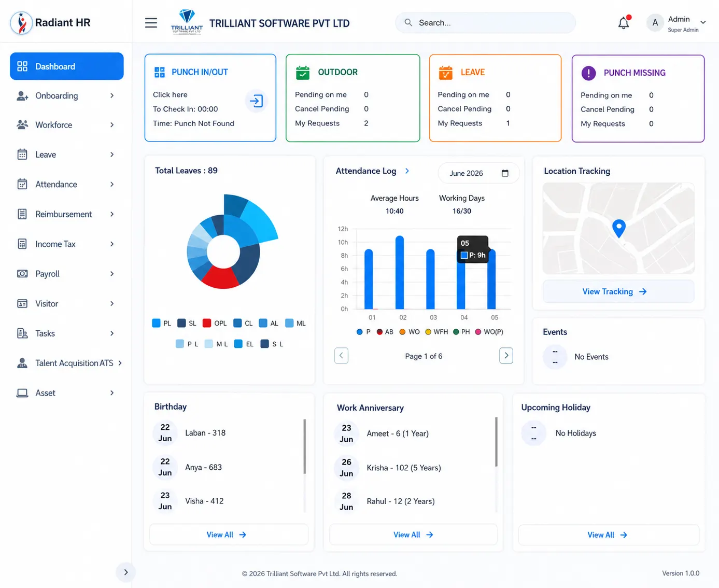Click the Radiant HR logo
This screenshot has height=588, width=719.
click(x=21, y=23)
